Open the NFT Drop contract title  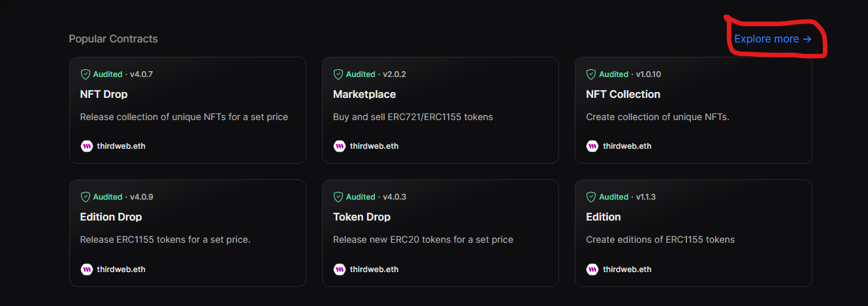(104, 95)
